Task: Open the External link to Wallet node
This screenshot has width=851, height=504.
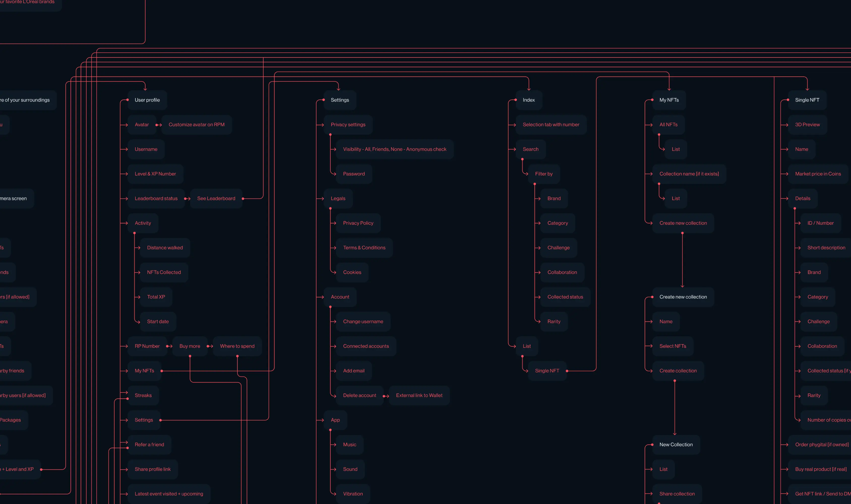Action: coord(419,395)
